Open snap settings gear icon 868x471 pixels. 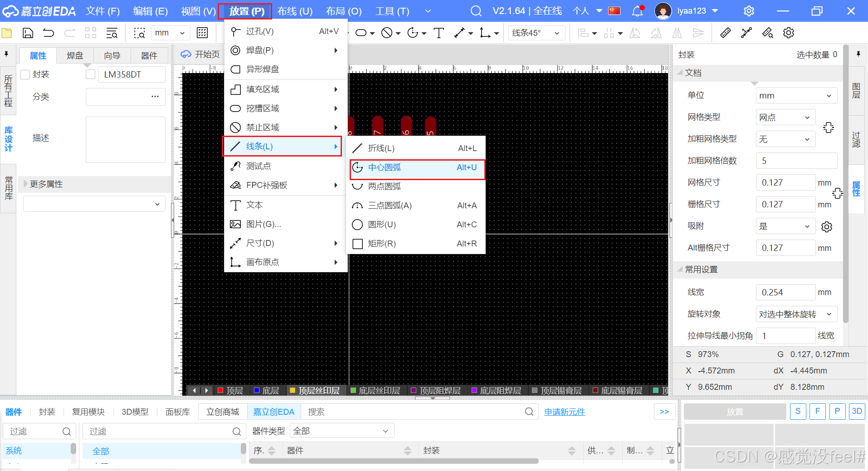tap(827, 226)
